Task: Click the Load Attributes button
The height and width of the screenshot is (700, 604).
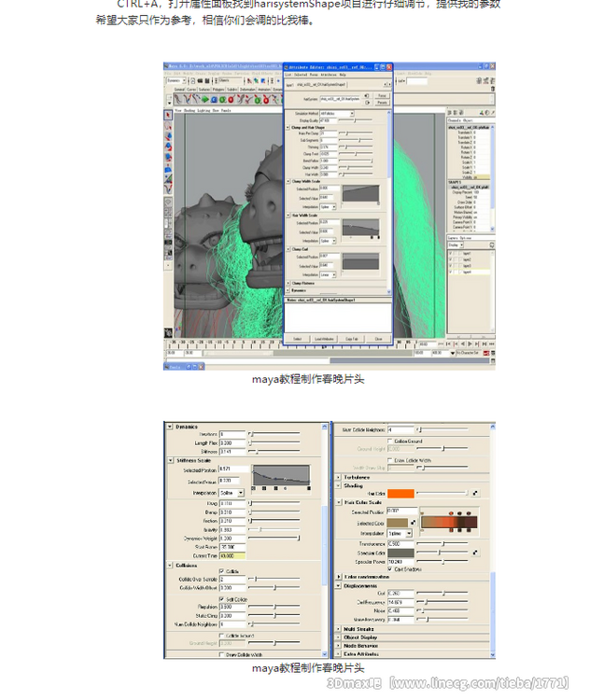Action: pos(325,338)
